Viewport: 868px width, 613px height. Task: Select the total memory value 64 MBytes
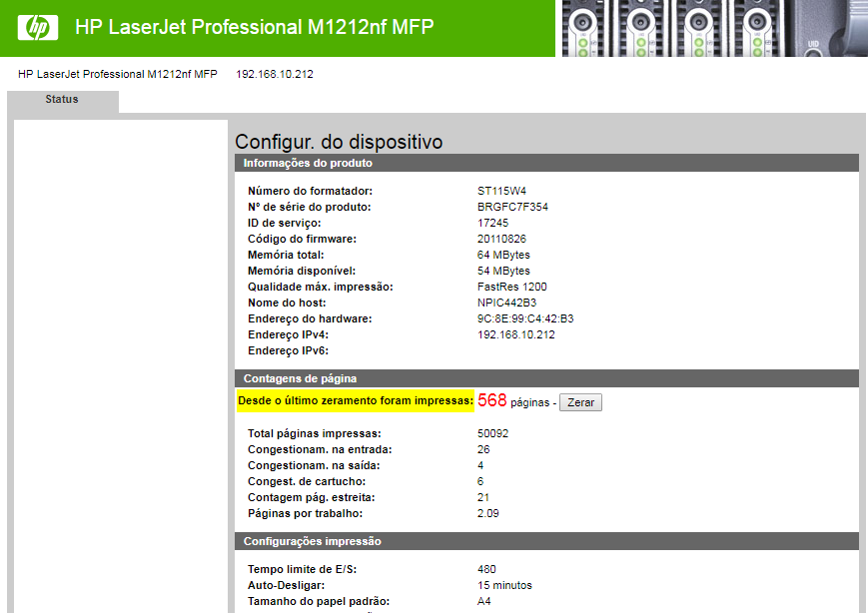pyautogui.click(x=503, y=255)
